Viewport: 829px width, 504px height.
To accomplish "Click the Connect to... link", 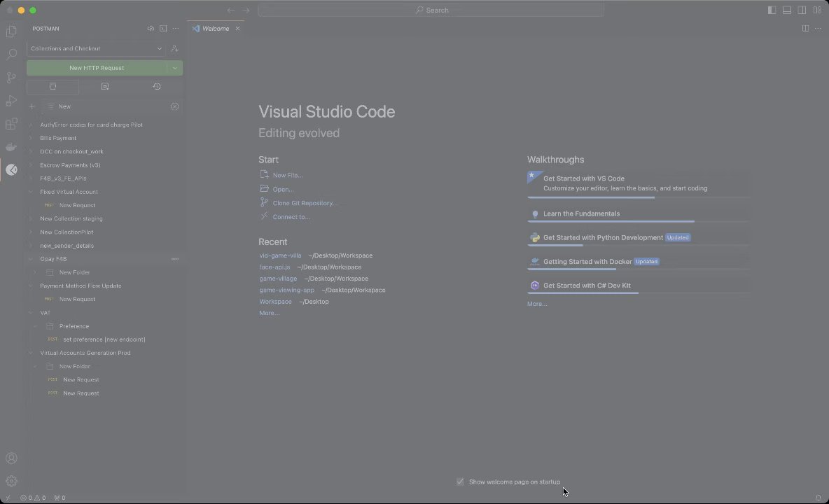I will 291,216.
